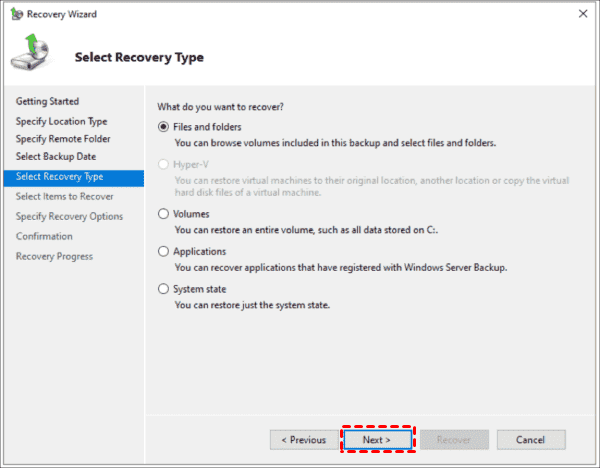Return to Select Backup Date step
Viewport: 600px width, 468px height.
[x=56, y=157]
